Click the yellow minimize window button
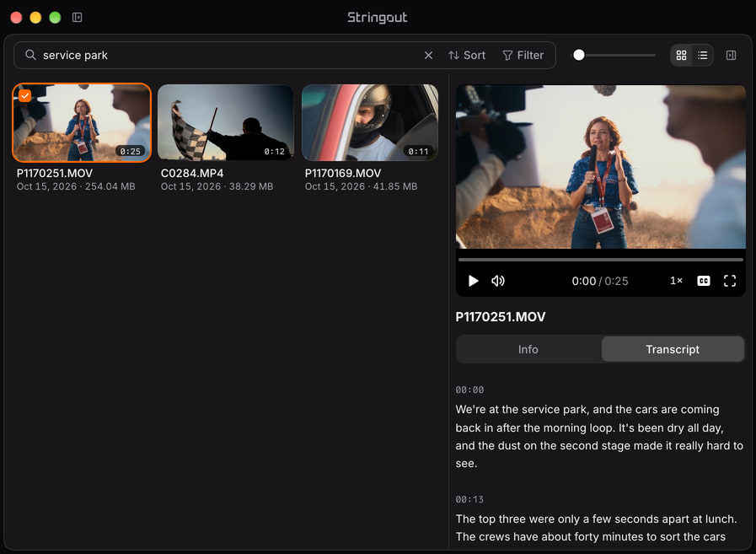The image size is (756, 554). pos(35,18)
